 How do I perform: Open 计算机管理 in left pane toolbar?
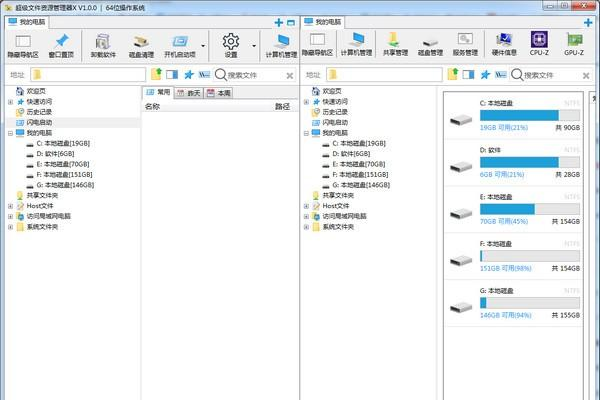282,47
